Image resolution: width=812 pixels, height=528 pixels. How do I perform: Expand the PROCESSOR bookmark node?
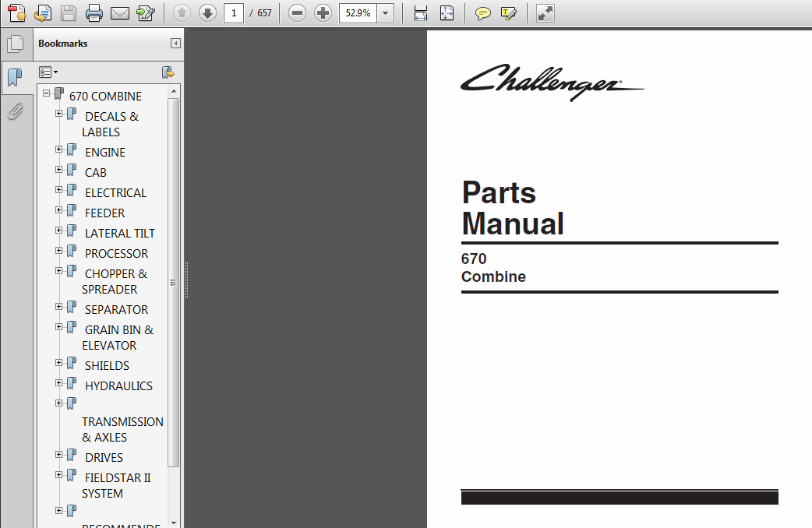(58, 250)
